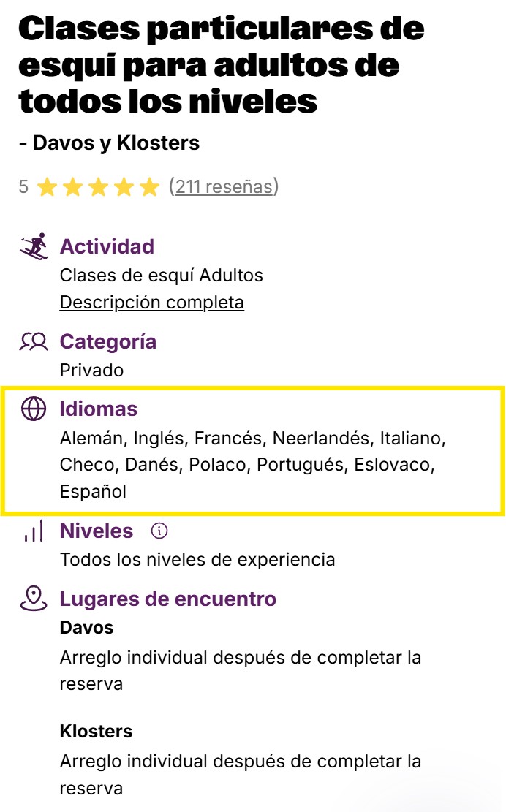506x812 pixels.
Task: Click the Categoría heading
Action: pos(108,342)
